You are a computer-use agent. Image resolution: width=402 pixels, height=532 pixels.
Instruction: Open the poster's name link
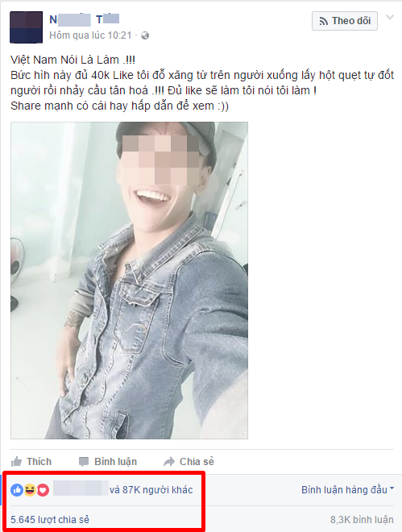[x=84, y=19]
